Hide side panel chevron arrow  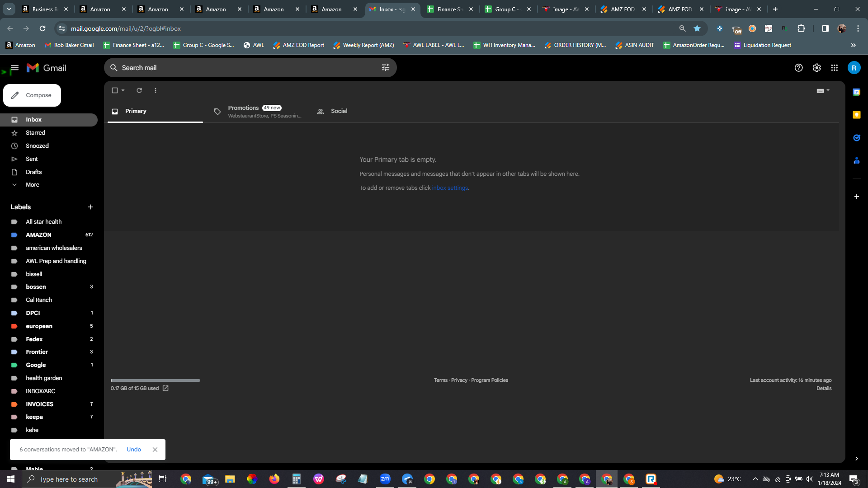857,459
